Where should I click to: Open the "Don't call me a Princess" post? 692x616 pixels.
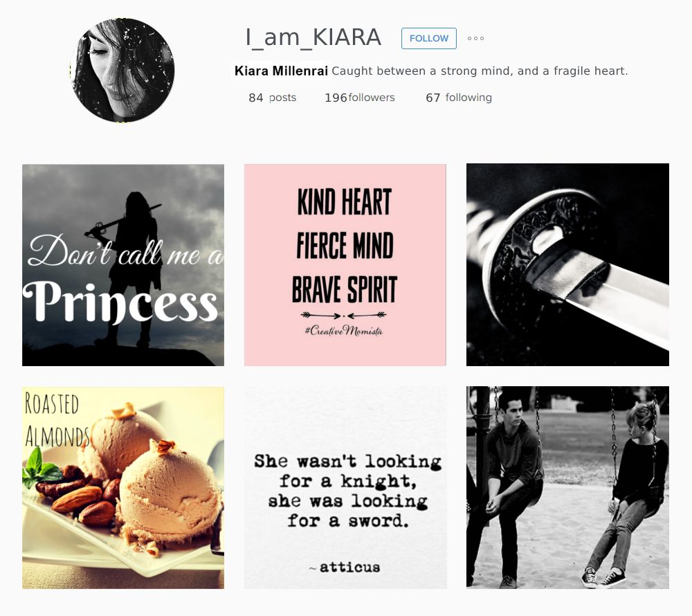pyautogui.click(x=123, y=265)
